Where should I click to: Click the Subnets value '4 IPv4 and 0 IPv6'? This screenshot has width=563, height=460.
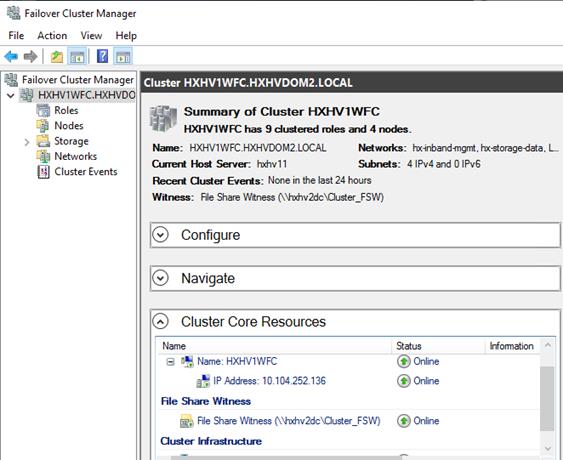(444, 164)
